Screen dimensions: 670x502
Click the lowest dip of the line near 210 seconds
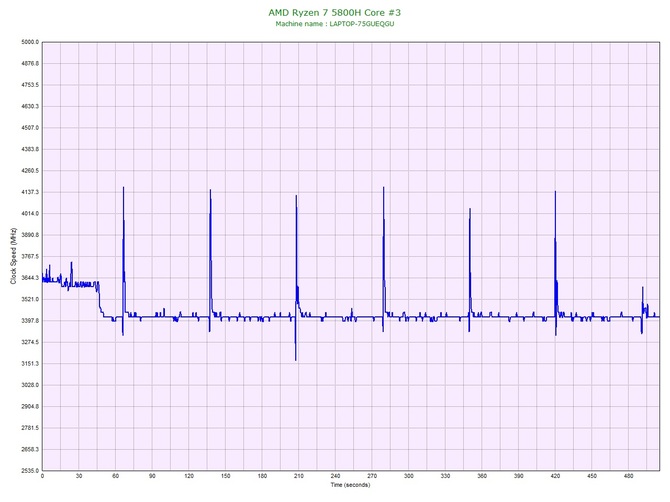pos(296,360)
